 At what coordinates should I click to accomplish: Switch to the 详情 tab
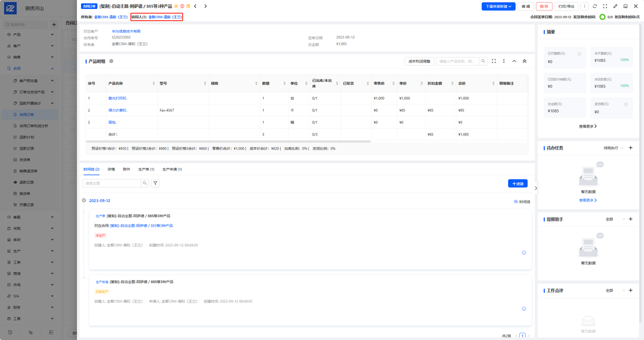[x=111, y=169]
